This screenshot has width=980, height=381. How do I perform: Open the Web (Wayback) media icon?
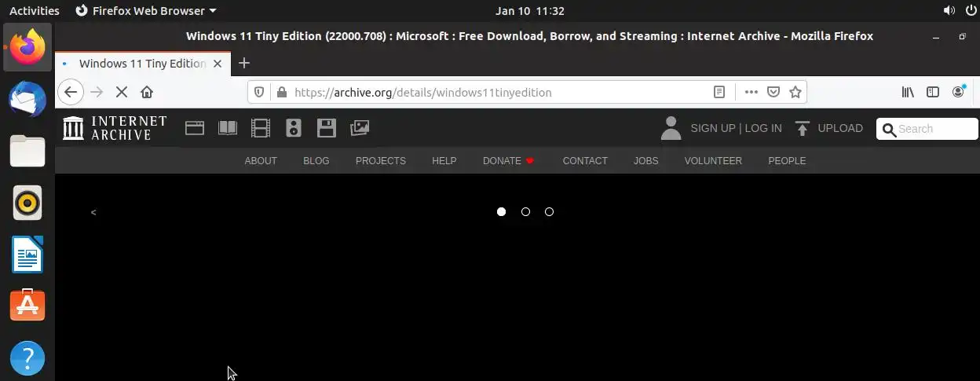pyautogui.click(x=195, y=128)
